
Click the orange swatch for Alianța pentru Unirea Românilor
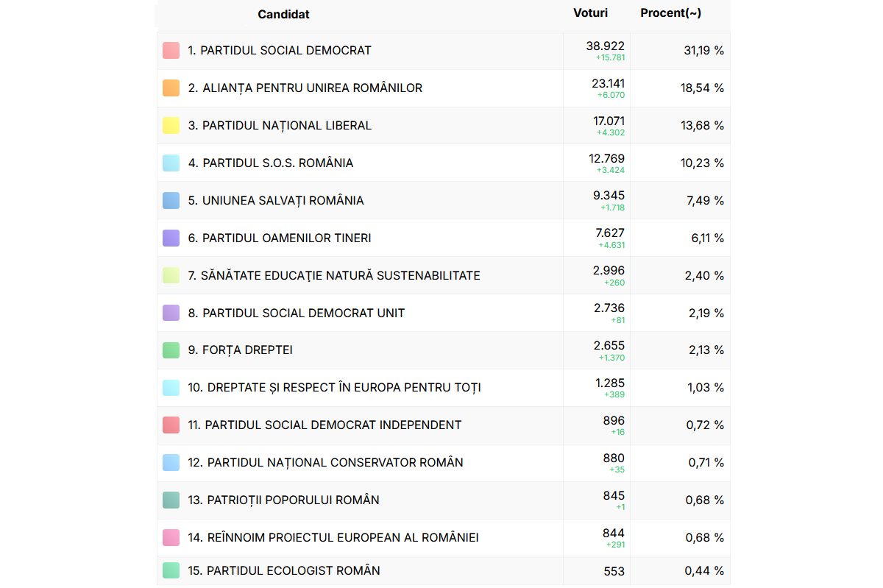[x=171, y=88]
